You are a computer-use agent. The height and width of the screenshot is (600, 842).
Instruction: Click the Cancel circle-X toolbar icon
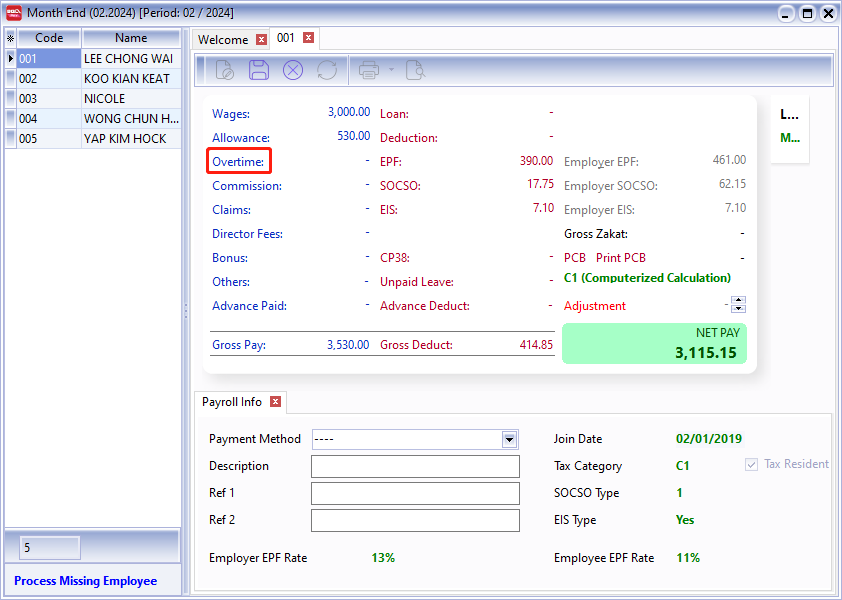[x=292, y=70]
